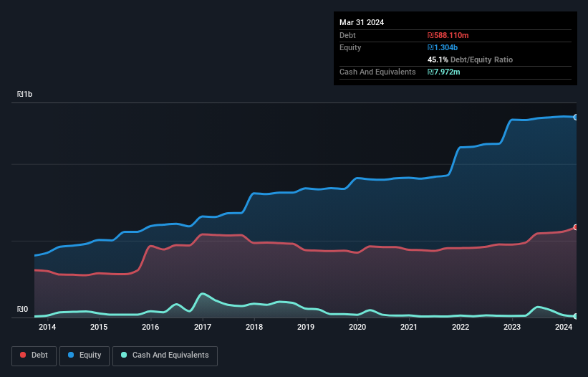Click the ₪0 y-axis label
The width and height of the screenshot is (588, 377).
(x=22, y=309)
